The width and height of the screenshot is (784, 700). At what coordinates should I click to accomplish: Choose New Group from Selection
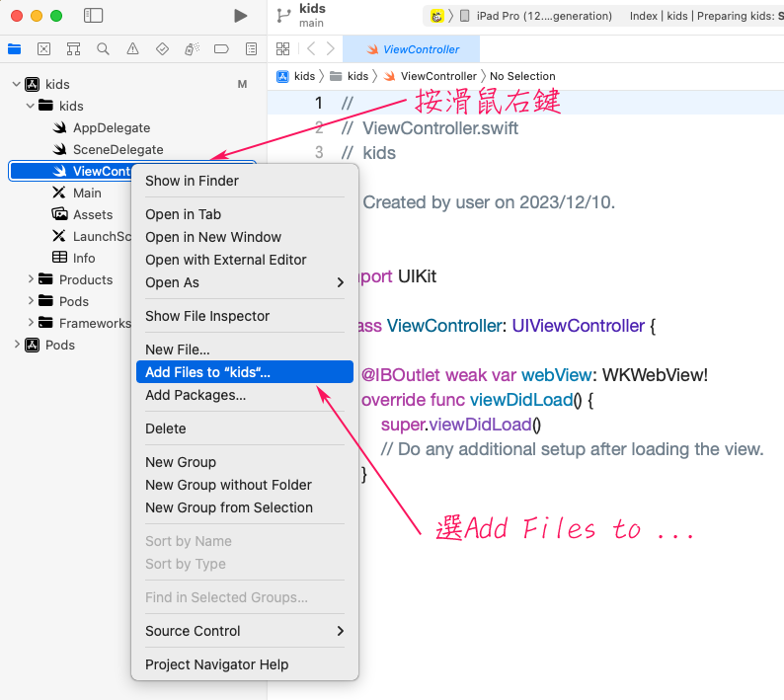coord(245,507)
